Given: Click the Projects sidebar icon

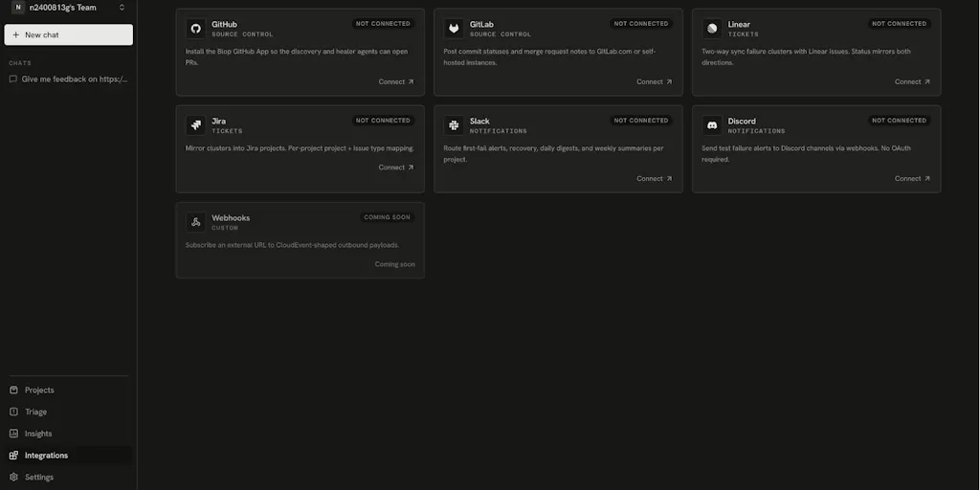Looking at the screenshot, I should [x=13, y=390].
